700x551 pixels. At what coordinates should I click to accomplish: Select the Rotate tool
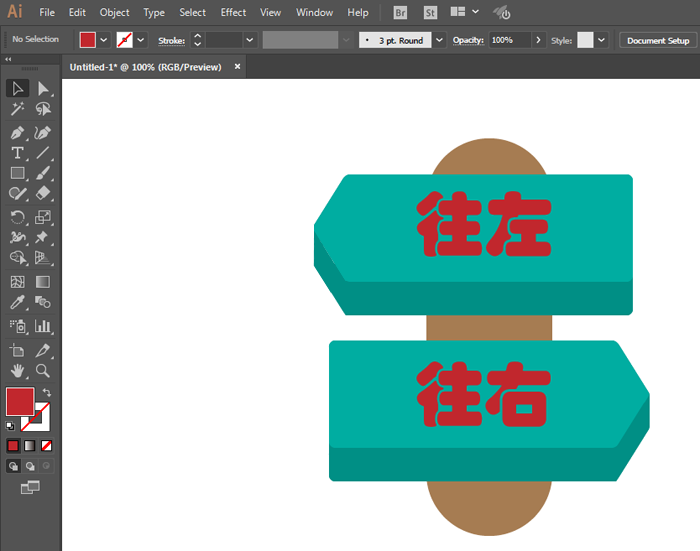tap(18, 217)
